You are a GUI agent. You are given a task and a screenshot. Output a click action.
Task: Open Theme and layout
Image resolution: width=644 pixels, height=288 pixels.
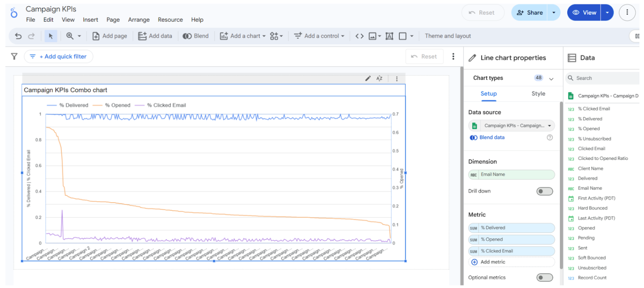pos(448,36)
